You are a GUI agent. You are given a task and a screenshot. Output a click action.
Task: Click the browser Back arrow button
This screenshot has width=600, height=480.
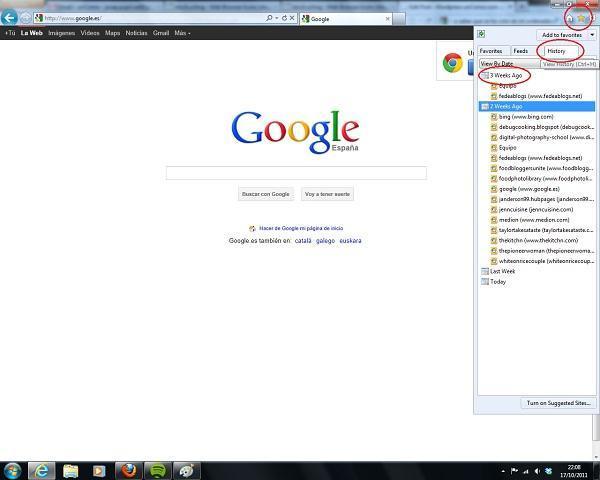[x=9, y=18]
